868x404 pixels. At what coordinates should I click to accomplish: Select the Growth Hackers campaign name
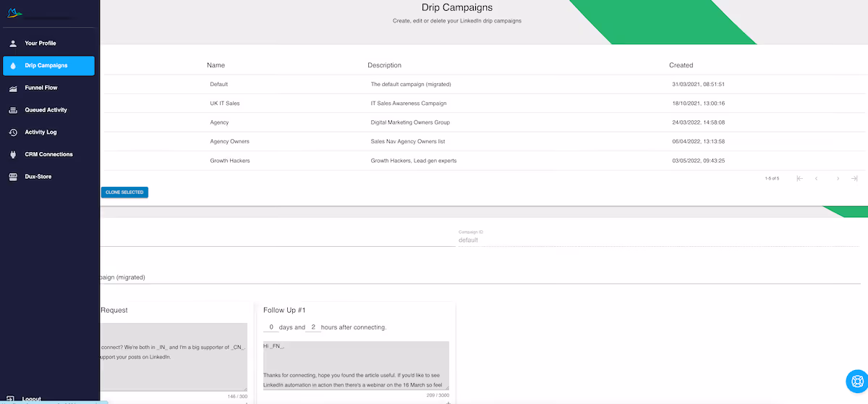pos(230,161)
